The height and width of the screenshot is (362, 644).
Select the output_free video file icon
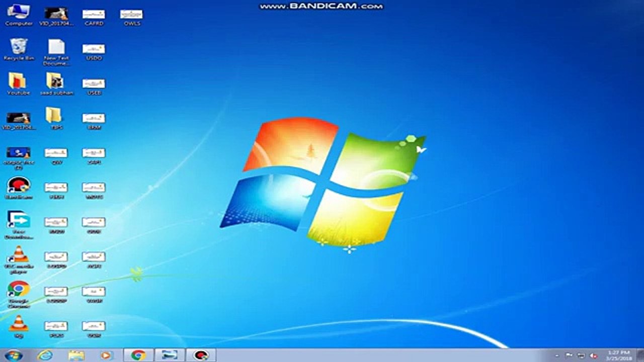19,158
